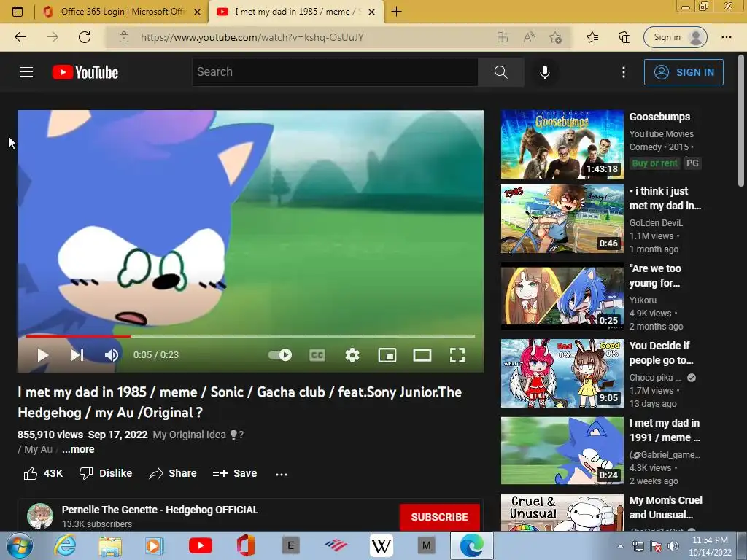The height and width of the screenshot is (560, 747).
Task: Play the paused video
Action: (x=42, y=355)
